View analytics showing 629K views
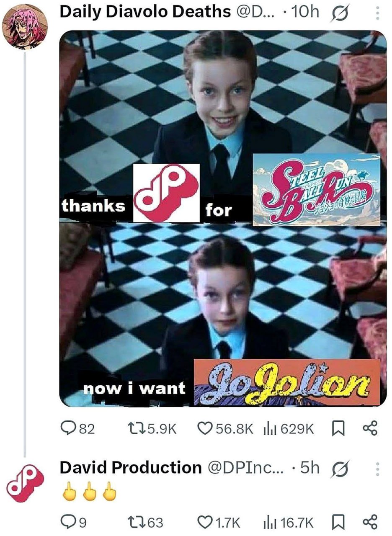 (x=289, y=428)
